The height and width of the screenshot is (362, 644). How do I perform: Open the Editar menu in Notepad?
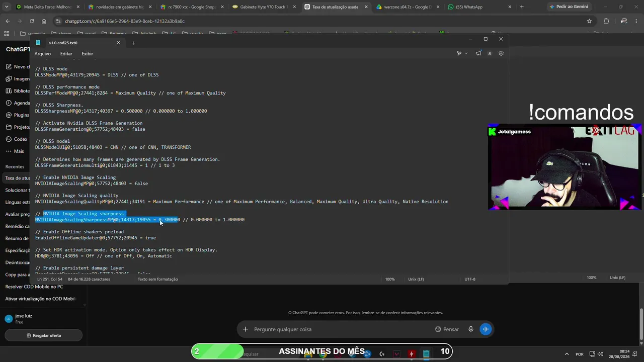(66, 54)
